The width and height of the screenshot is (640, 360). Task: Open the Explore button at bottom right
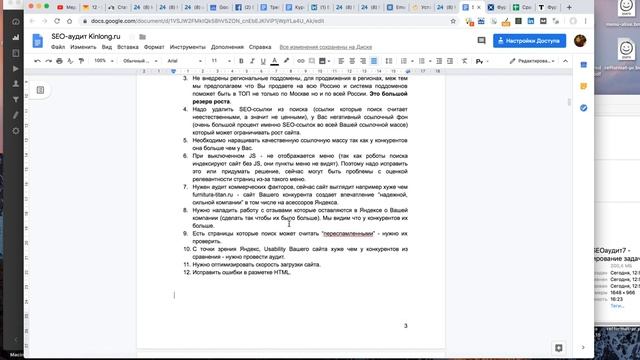(559, 348)
